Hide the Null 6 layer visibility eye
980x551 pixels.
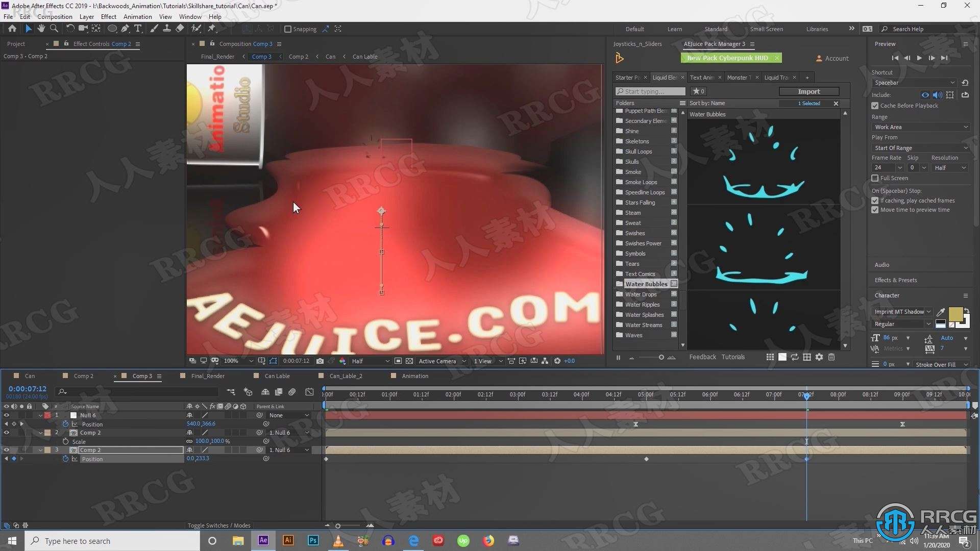7,415
